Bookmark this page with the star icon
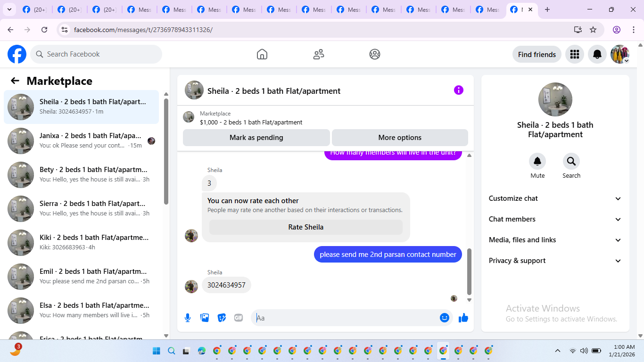 pos(593,30)
